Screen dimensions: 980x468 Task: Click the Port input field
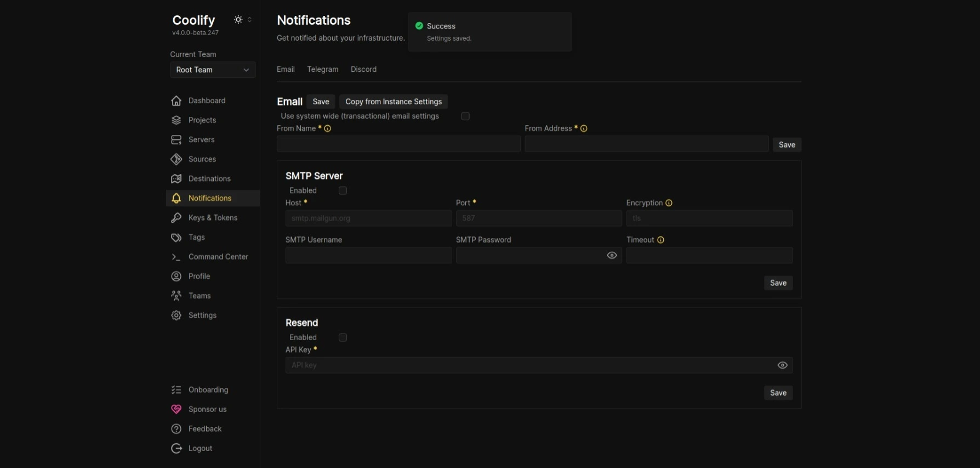539,218
